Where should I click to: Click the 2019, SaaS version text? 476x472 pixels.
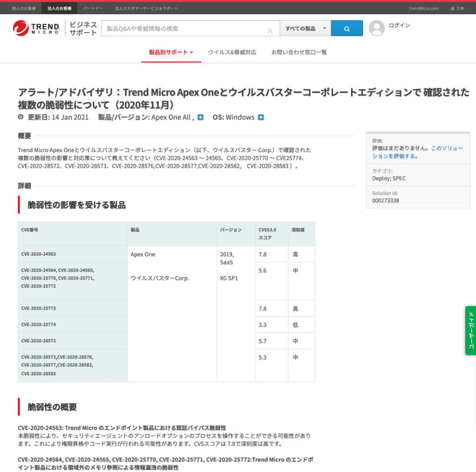click(x=227, y=259)
